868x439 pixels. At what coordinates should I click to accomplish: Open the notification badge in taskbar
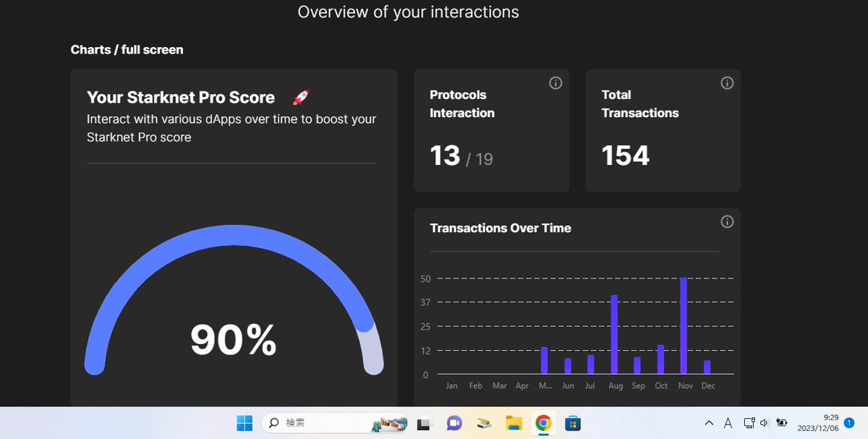point(849,423)
